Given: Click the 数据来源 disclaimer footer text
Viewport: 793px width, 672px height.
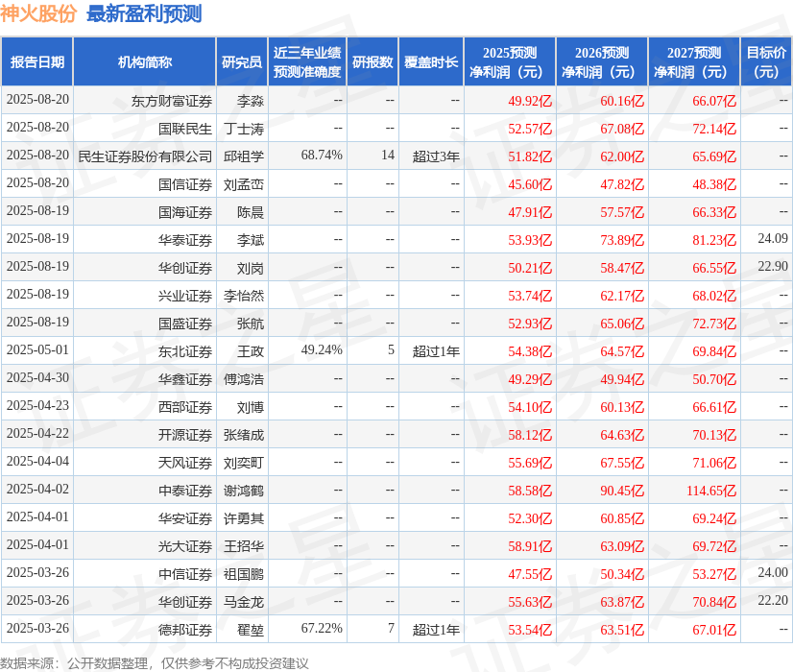Looking at the screenshot, I should click(x=155, y=663).
